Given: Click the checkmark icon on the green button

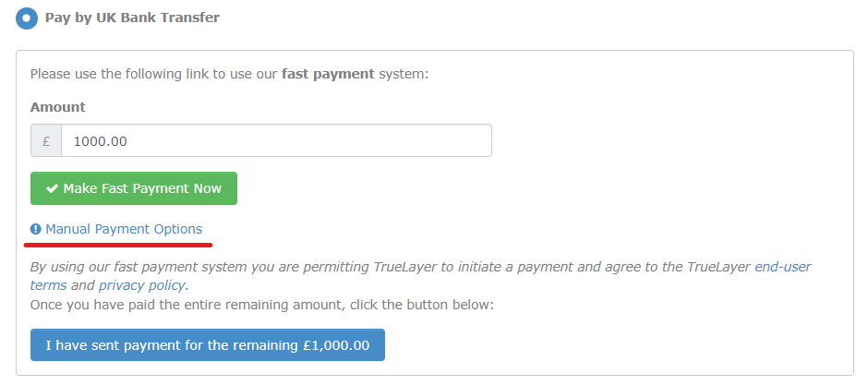Looking at the screenshot, I should point(53,188).
